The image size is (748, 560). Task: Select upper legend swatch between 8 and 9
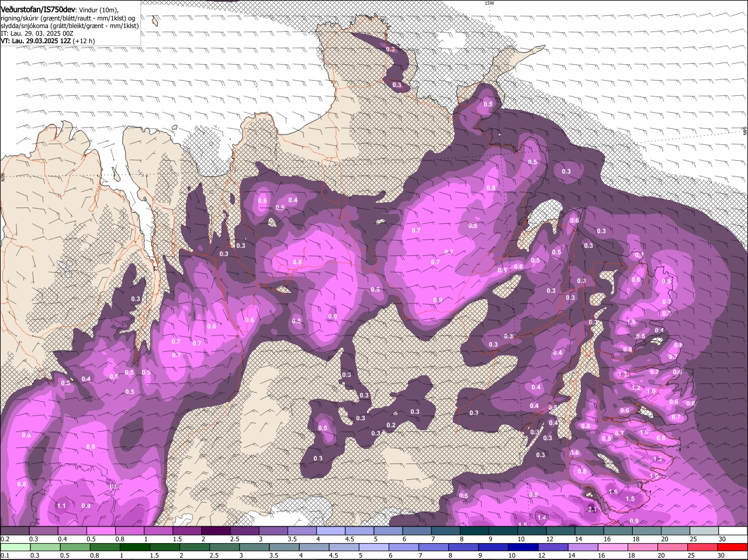click(x=475, y=530)
